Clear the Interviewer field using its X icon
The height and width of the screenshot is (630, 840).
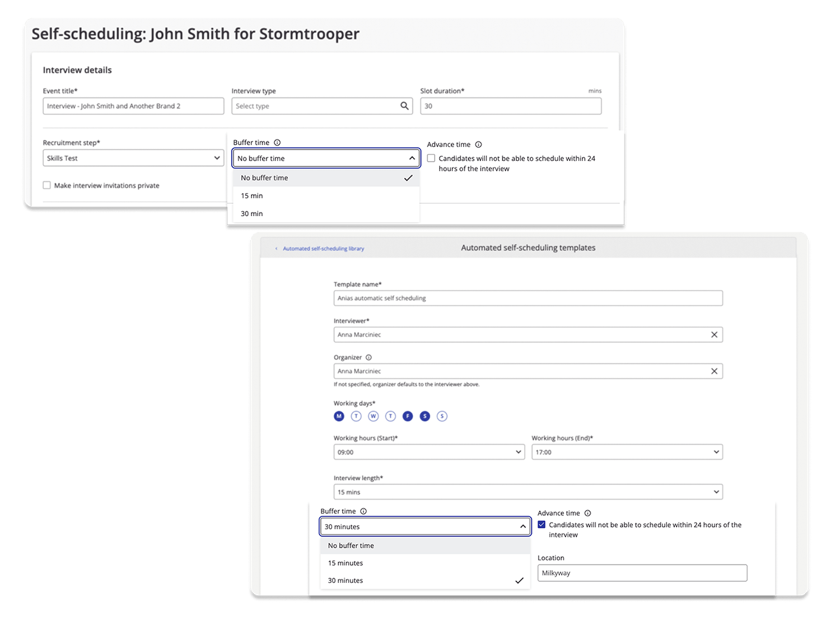tap(714, 335)
